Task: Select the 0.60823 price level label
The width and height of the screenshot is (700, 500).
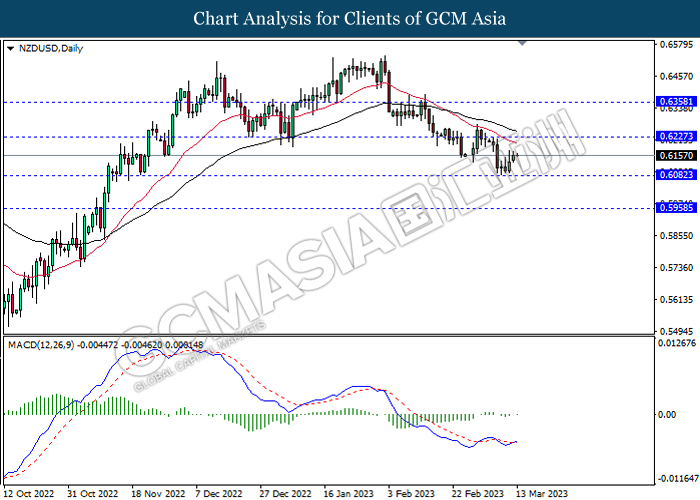Action: click(676, 175)
